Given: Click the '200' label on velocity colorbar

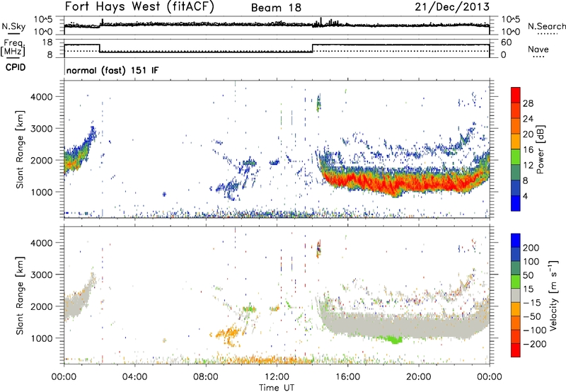Looking at the screenshot, I should coord(531,248).
